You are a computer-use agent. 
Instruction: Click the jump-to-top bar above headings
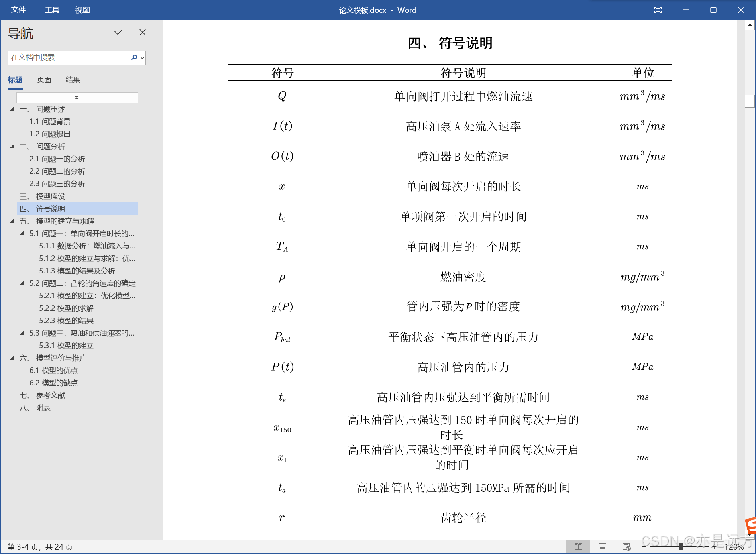(77, 98)
